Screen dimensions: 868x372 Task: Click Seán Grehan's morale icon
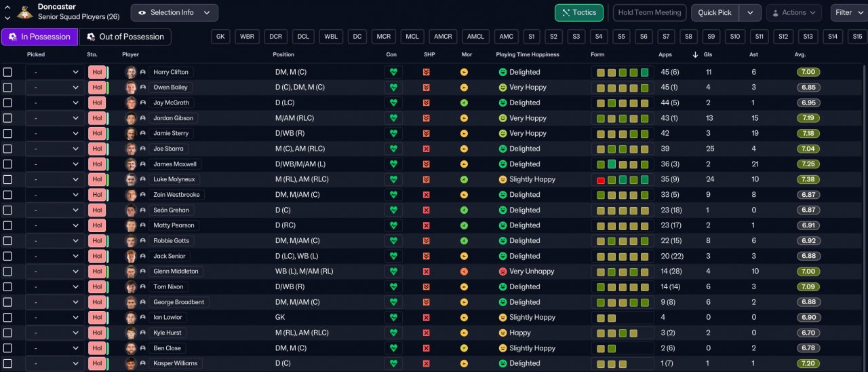click(464, 210)
